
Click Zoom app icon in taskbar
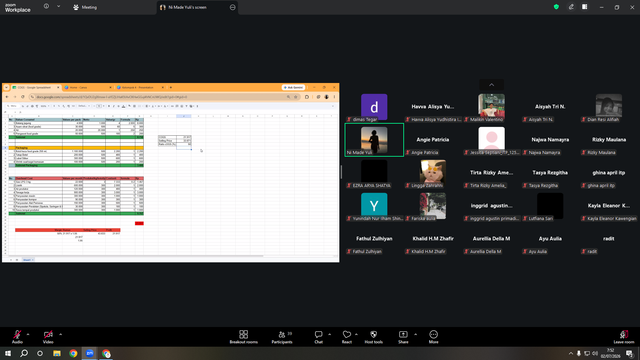coord(89,353)
